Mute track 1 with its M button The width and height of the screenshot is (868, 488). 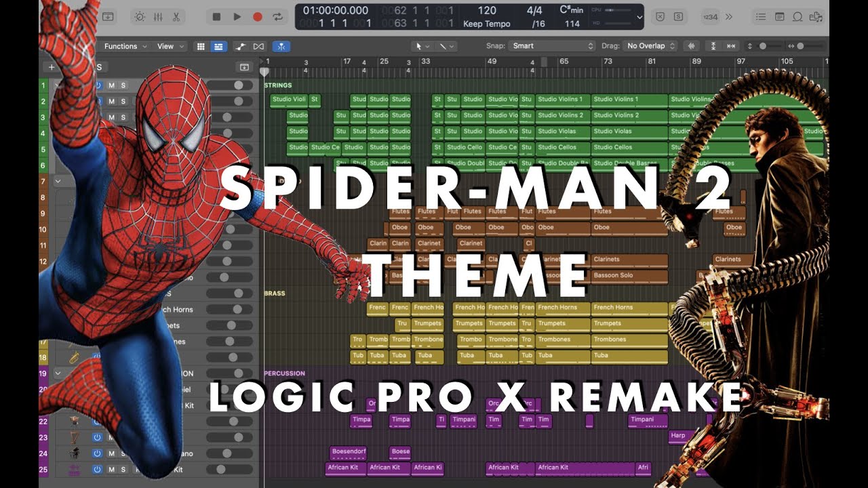coord(112,85)
